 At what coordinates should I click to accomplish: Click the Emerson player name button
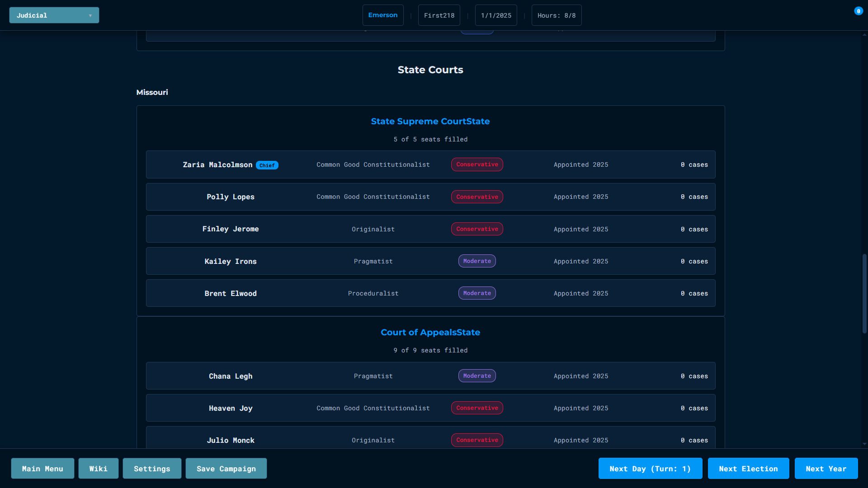click(x=382, y=15)
